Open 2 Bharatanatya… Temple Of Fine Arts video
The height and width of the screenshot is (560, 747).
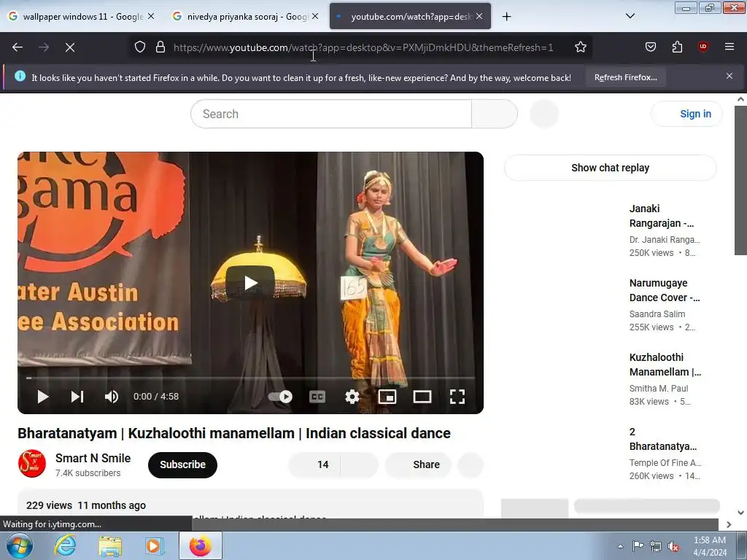click(x=662, y=439)
